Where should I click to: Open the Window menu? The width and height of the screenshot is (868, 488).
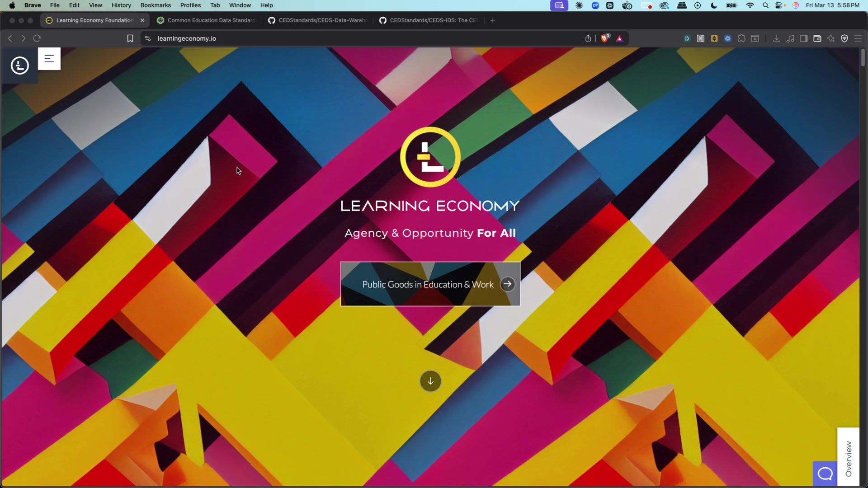(240, 5)
